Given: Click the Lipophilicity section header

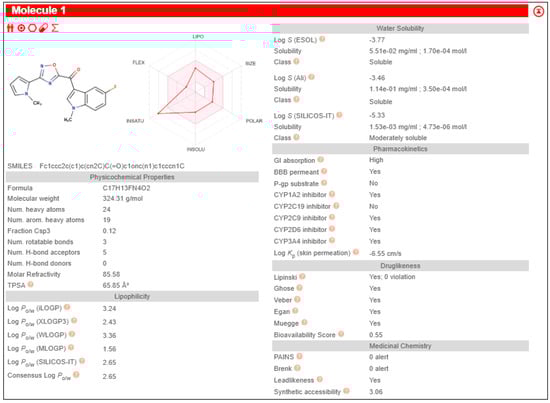Looking at the screenshot, I should click(x=132, y=296).
